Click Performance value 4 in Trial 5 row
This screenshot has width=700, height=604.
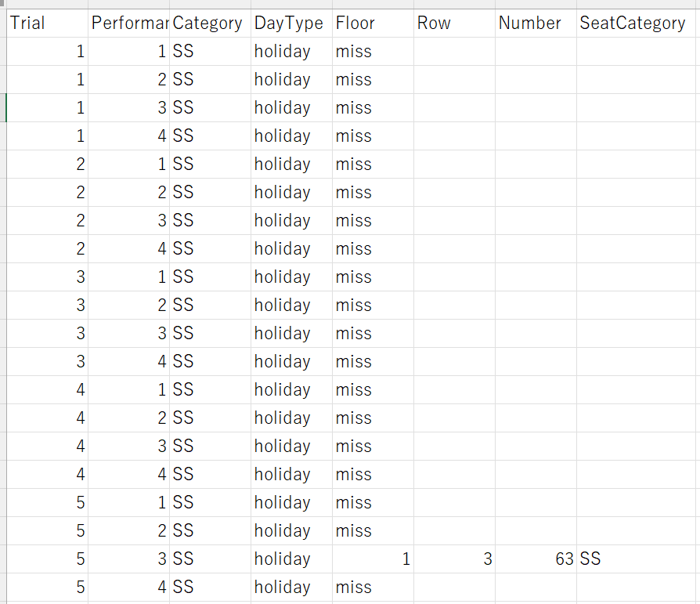click(129, 588)
